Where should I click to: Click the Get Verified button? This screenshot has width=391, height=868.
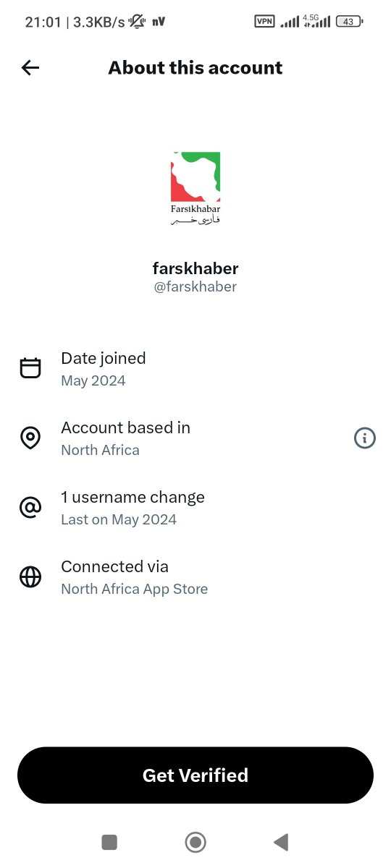(195, 775)
